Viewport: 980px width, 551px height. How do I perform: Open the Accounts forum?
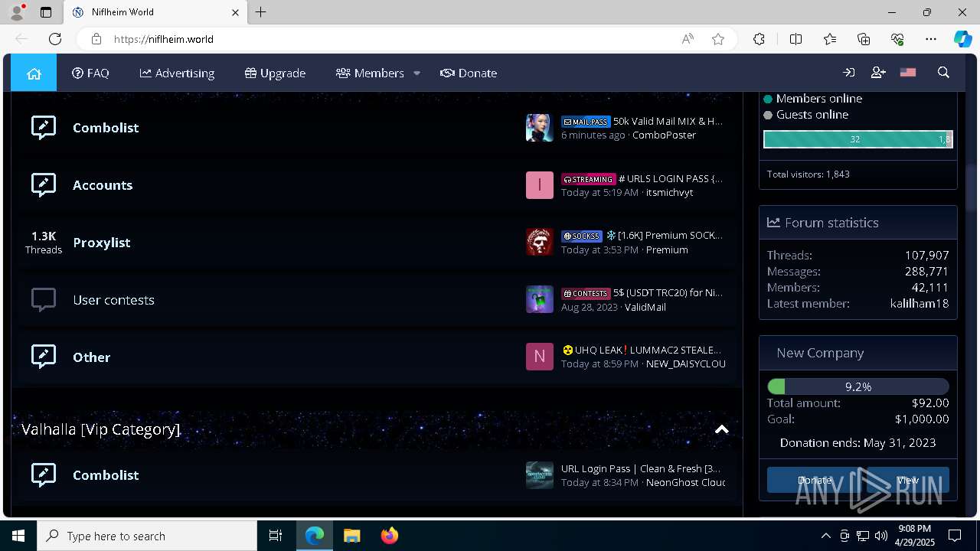tap(103, 185)
